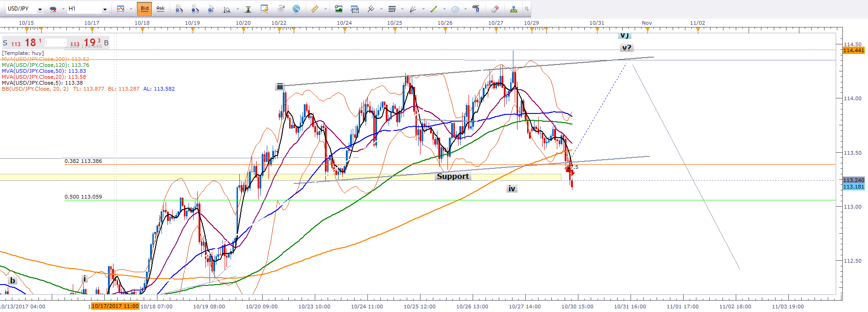This screenshot has width=868, height=312.
Task: Click the ABC text label tool
Action: [x=476, y=9]
